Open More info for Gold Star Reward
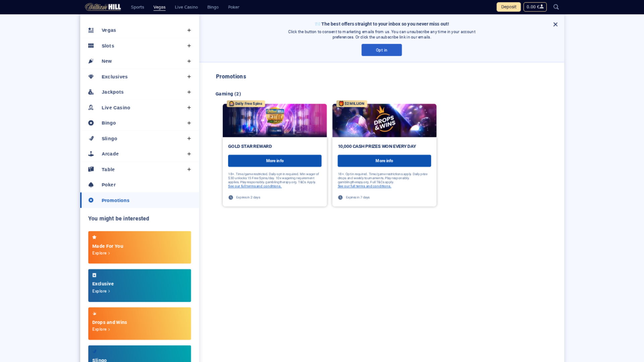This screenshot has height=362, width=644. coord(274,161)
